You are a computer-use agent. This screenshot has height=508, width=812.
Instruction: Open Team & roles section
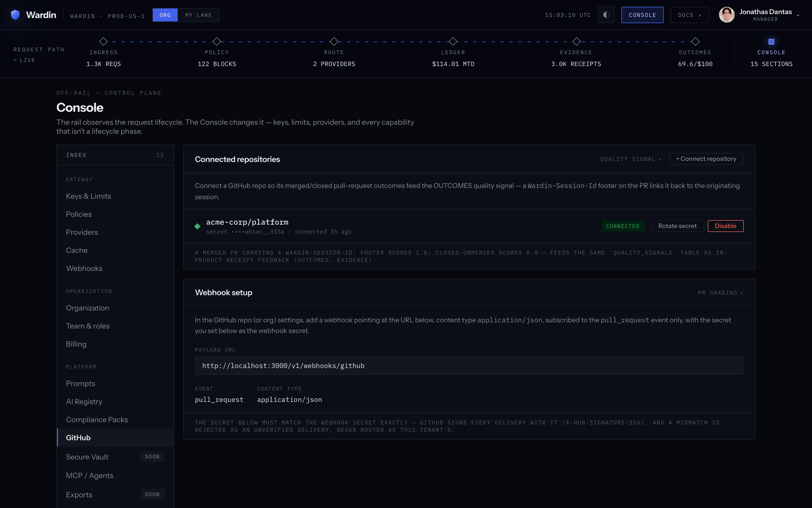tap(115, 326)
